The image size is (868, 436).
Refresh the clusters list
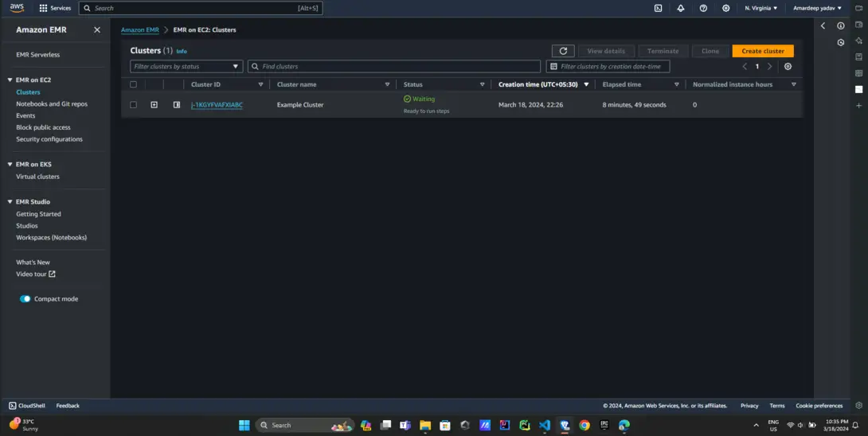(x=563, y=51)
